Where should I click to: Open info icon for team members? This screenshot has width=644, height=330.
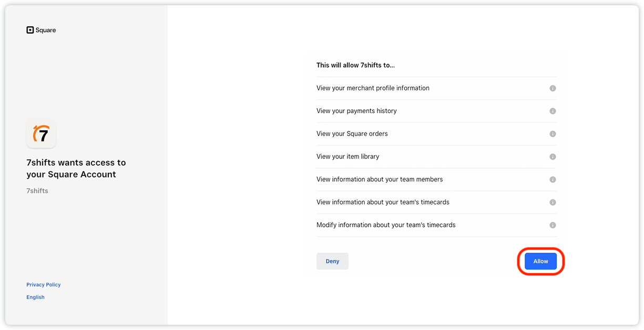tap(553, 180)
